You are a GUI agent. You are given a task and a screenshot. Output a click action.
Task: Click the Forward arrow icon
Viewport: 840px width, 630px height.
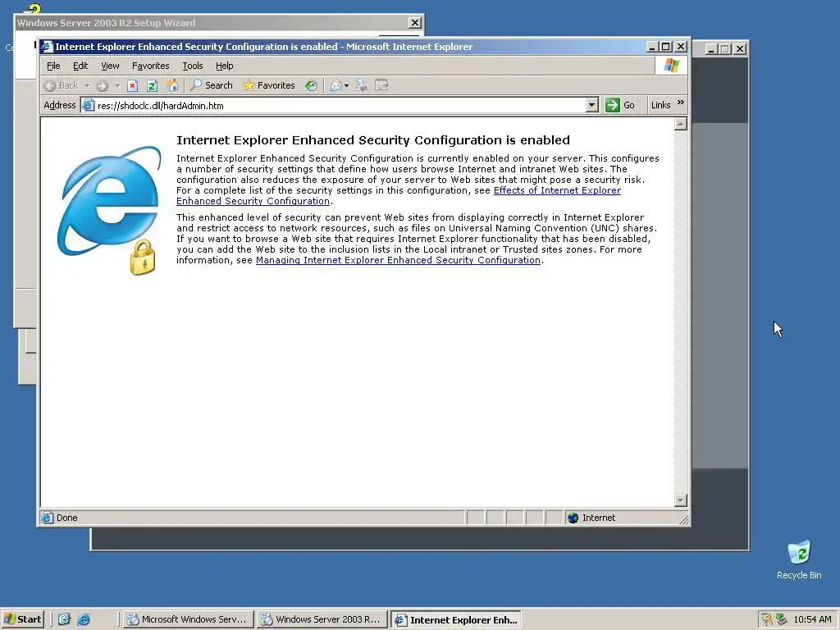tap(103, 85)
